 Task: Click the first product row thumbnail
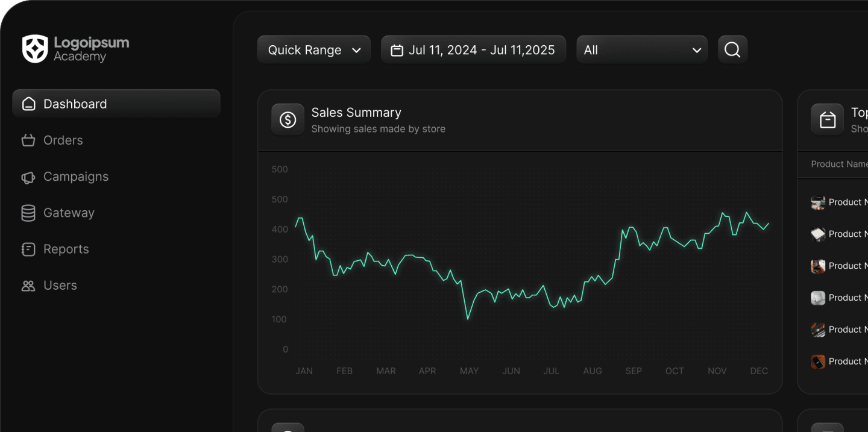818,202
